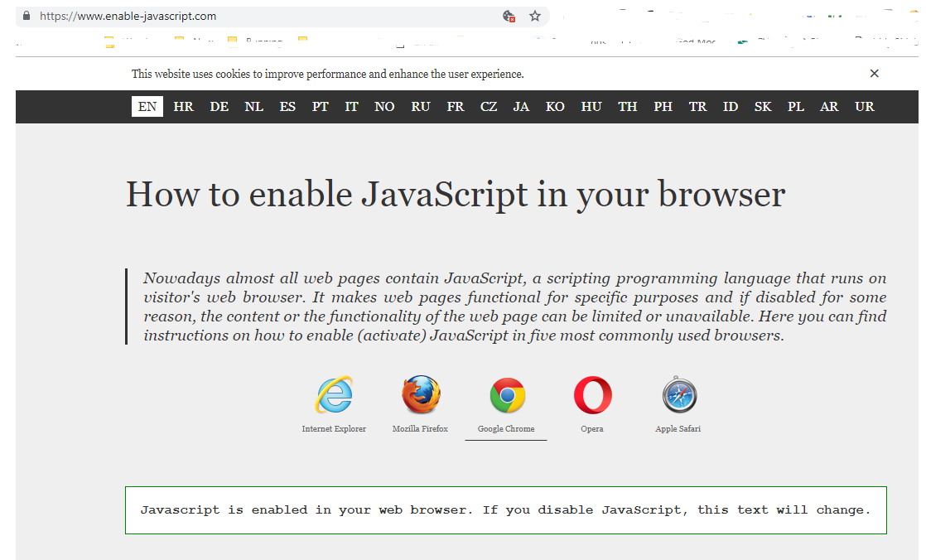Open the Apple Safari text link
926x560 pixels.
tap(678, 429)
